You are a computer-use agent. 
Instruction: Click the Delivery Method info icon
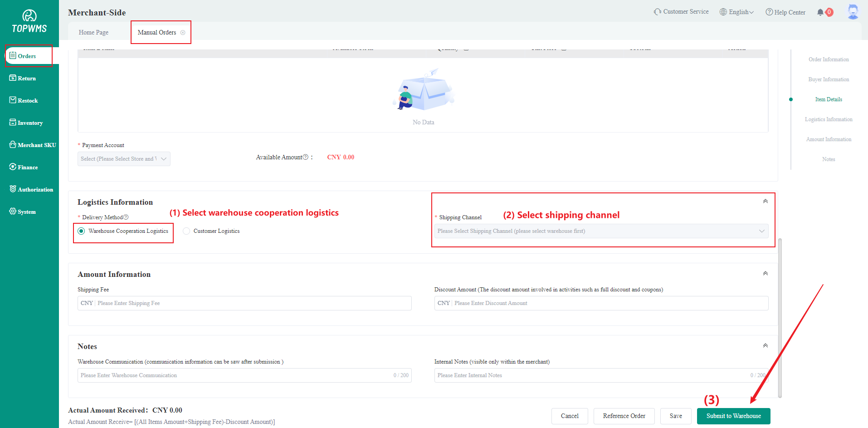(x=126, y=217)
